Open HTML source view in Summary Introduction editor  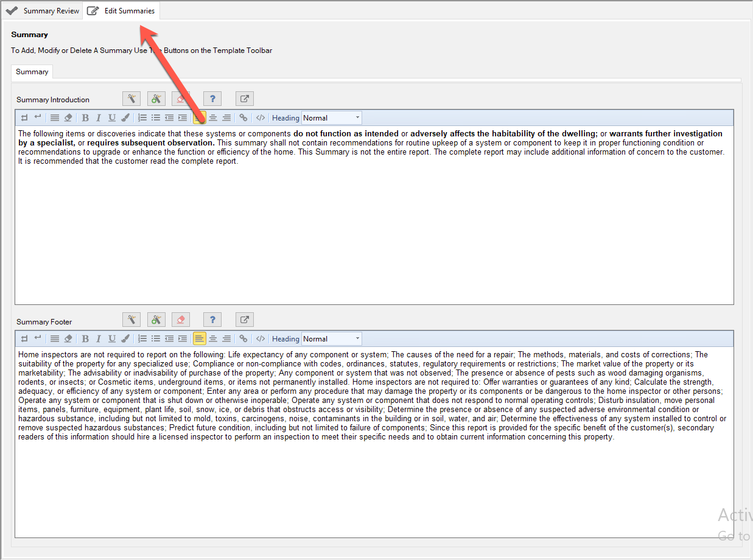pos(261,118)
